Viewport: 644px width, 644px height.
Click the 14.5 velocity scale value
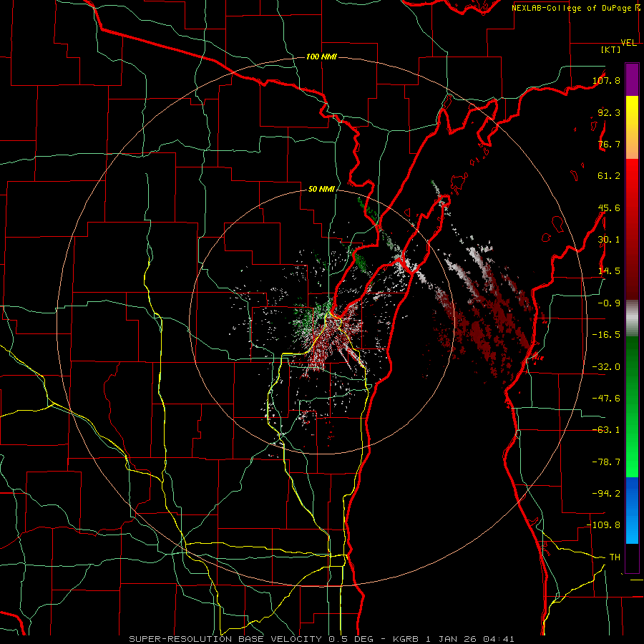click(609, 271)
